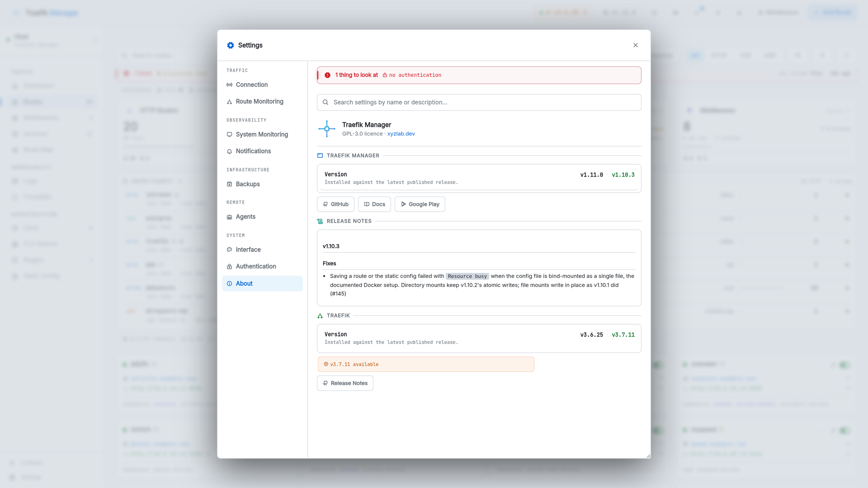Click the "Fixes" subheading
The height and width of the screenshot is (488, 868).
coord(330,263)
